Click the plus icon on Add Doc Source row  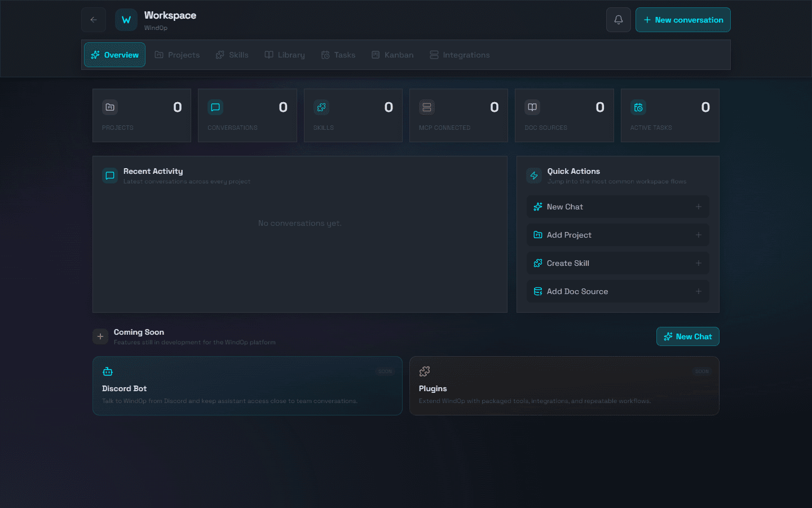click(x=699, y=291)
